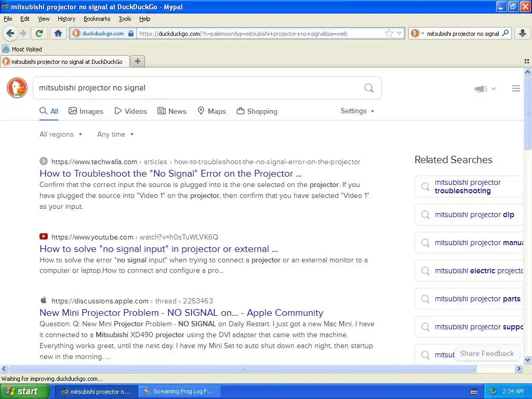
Task: Click the Share Feedback button
Action: (x=487, y=353)
